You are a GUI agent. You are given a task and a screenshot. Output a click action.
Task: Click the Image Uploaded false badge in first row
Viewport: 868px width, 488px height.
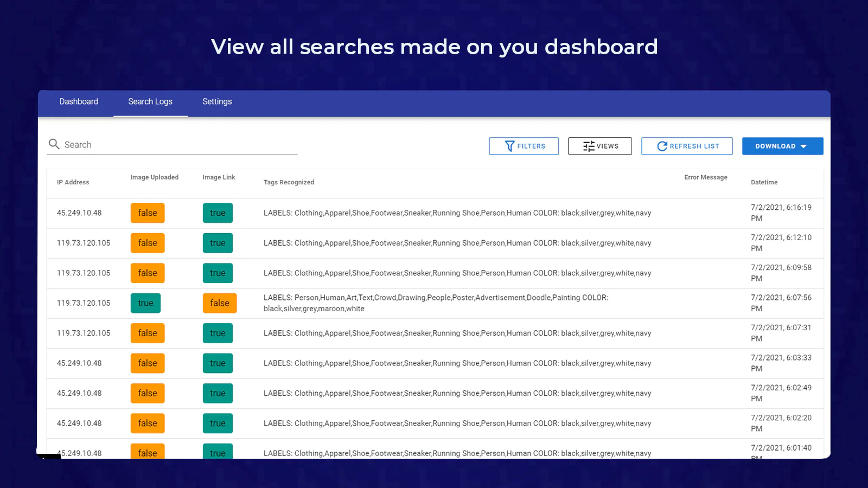[x=147, y=213]
